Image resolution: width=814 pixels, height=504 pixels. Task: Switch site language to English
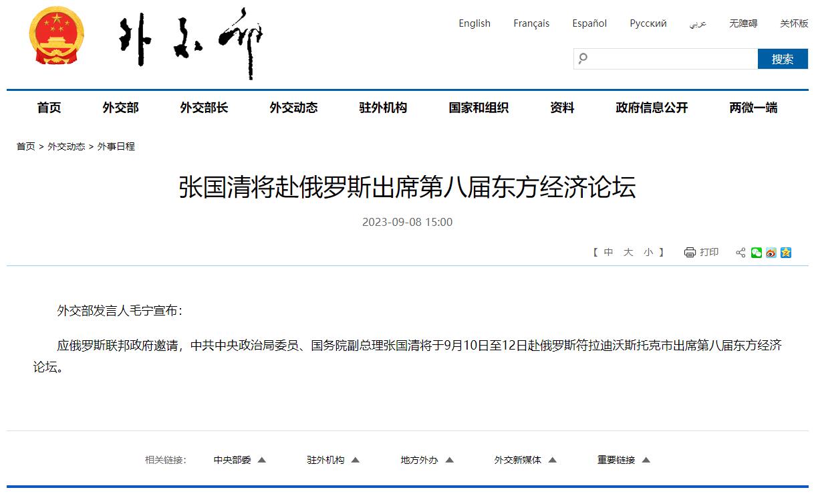click(474, 23)
